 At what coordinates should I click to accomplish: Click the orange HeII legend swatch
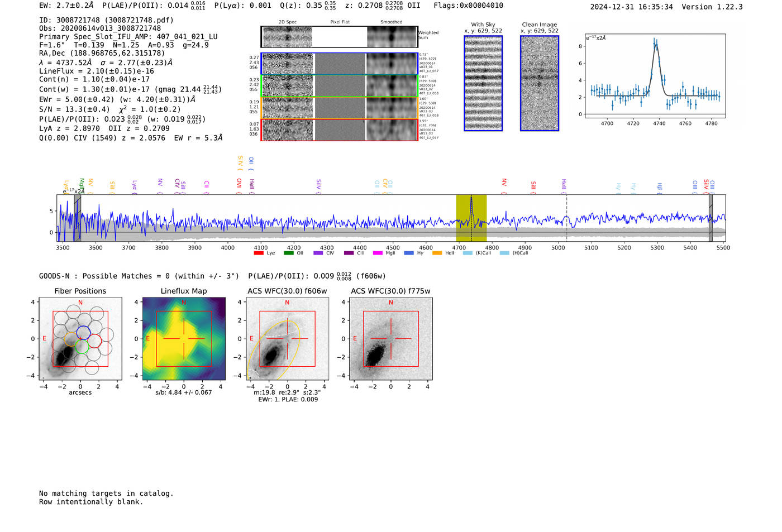[x=437, y=253]
